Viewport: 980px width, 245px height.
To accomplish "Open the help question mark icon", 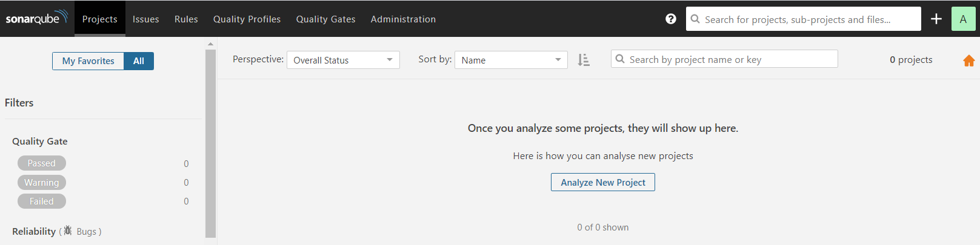I will (x=670, y=19).
